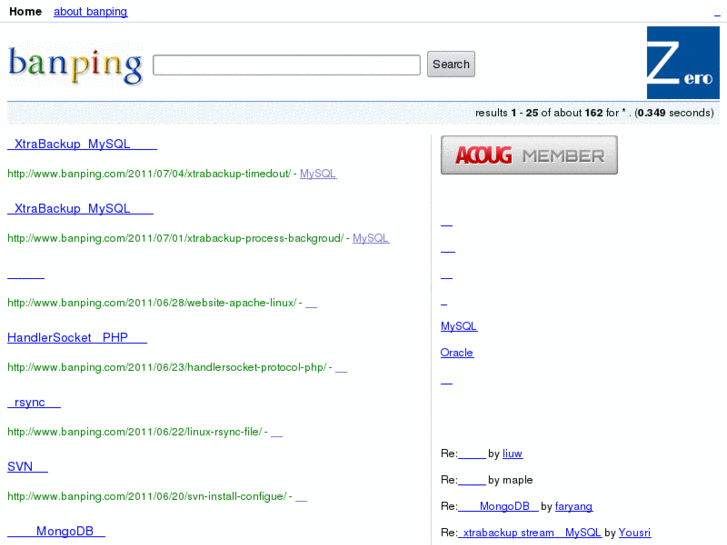Screen dimensions: 727x545
Task: Open first sidebar category link below ACOUG badge
Action: [x=446, y=221]
